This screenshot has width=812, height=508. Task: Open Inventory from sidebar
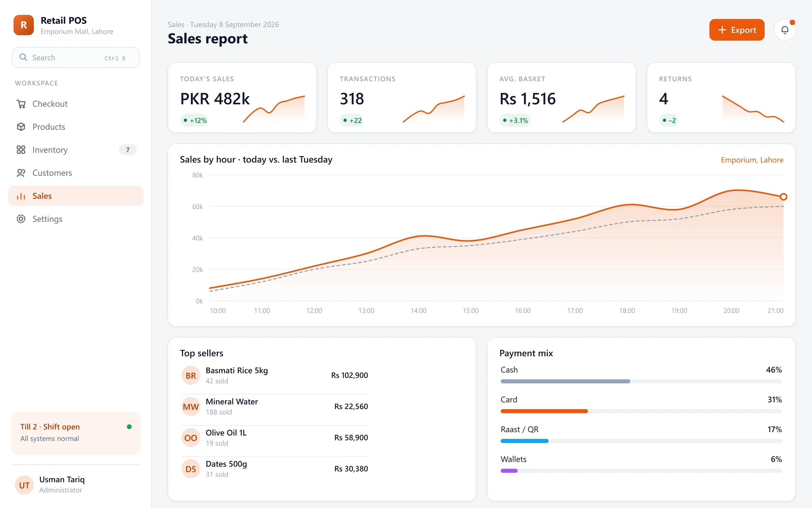[76, 150]
